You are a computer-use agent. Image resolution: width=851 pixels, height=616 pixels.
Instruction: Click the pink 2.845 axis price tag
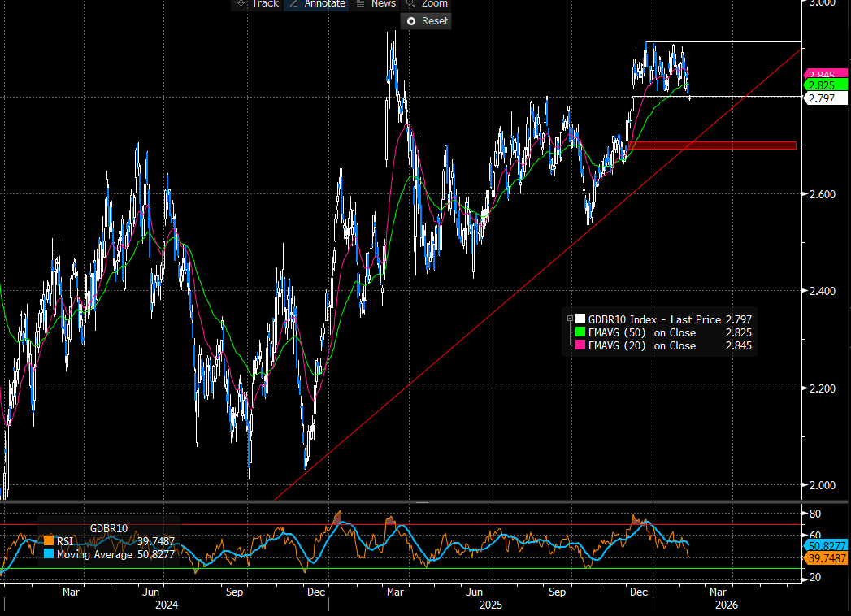pyautogui.click(x=823, y=75)
